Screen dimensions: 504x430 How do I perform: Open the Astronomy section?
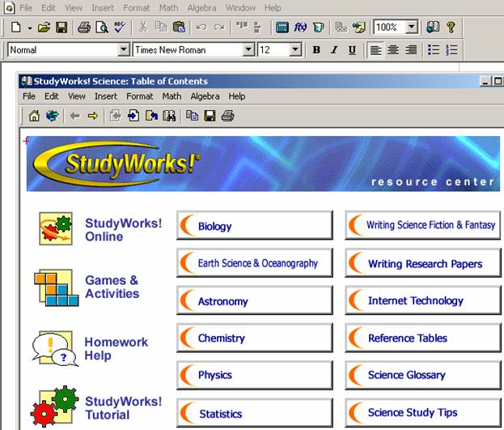[255, 300]
